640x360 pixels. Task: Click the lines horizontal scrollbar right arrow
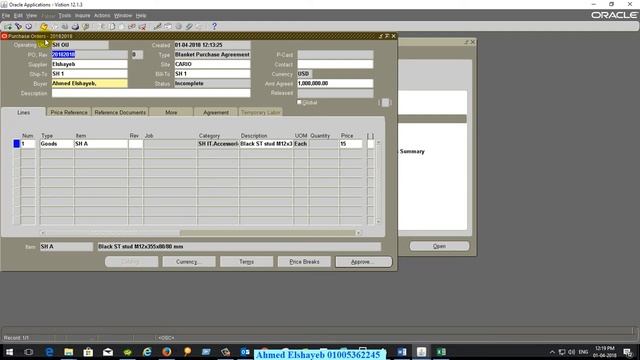click(x=358, y=233)
